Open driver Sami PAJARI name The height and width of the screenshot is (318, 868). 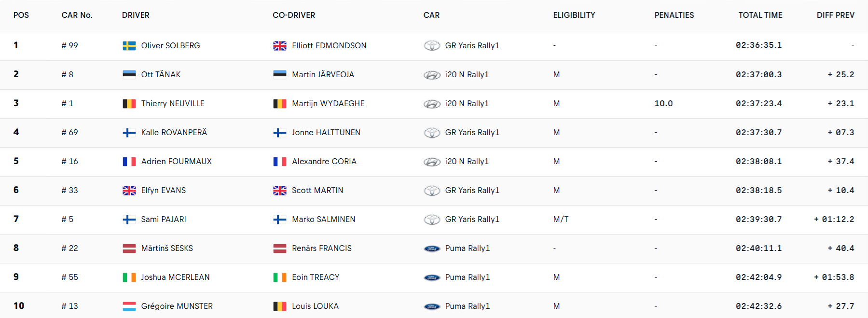pos(163,219)
